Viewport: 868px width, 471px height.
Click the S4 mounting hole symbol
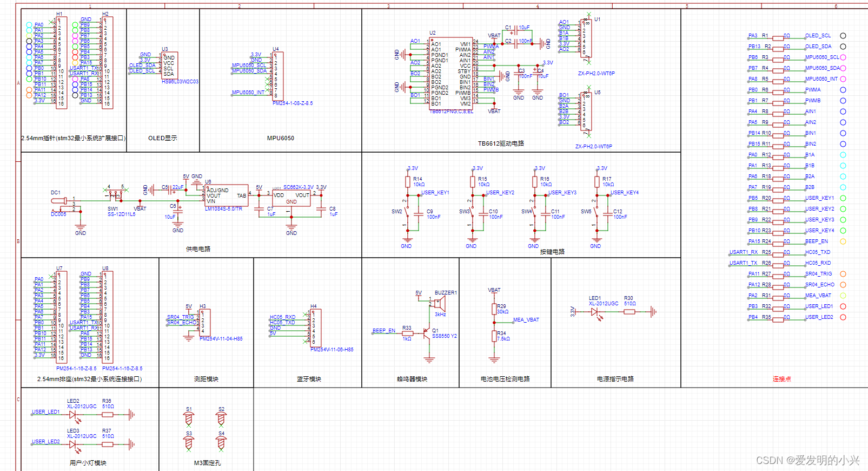pos(221,443)
